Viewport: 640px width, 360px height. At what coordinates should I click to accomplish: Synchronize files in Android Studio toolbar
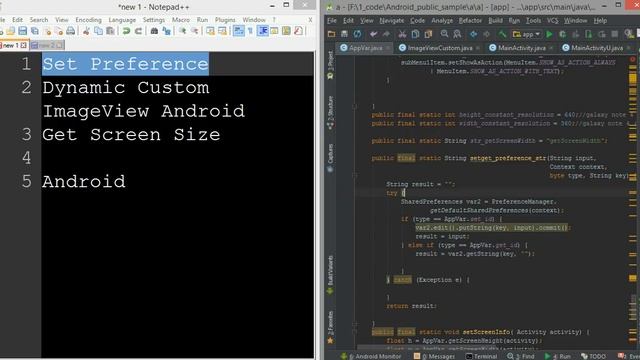point(357,34)
